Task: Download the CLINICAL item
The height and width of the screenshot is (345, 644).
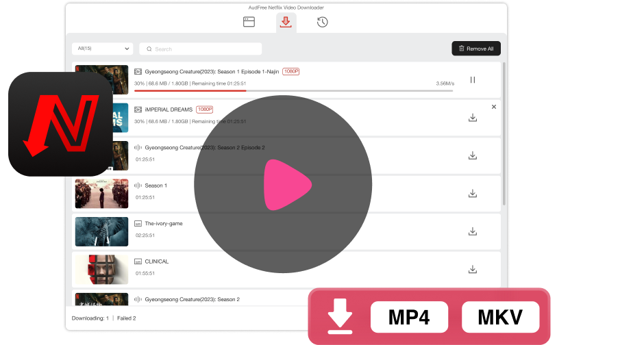Action: pyautogui.click(x=473, y=270)
